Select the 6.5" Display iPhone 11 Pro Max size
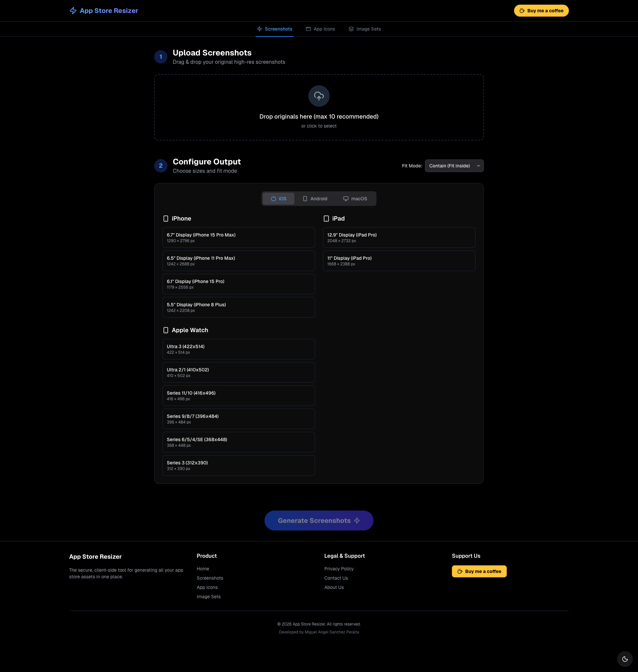 click(238, 261)
